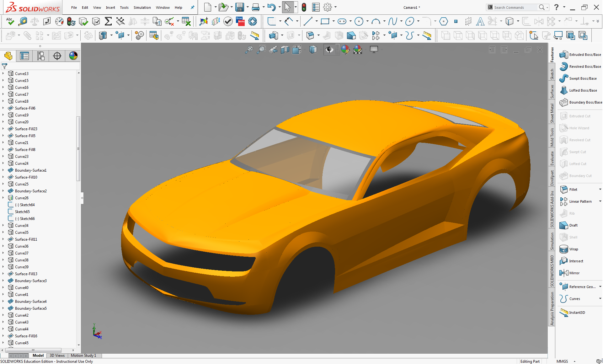Toggle Instant3D mode
603x364 pixels.
click(564, 313)
